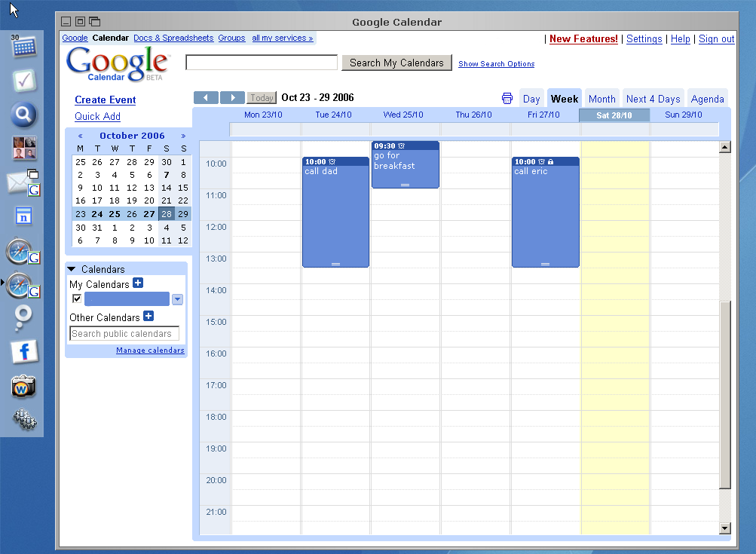Open the 'call dad' event on Tuesday
This screenshot has height=554, width=756.
(335, 212)
